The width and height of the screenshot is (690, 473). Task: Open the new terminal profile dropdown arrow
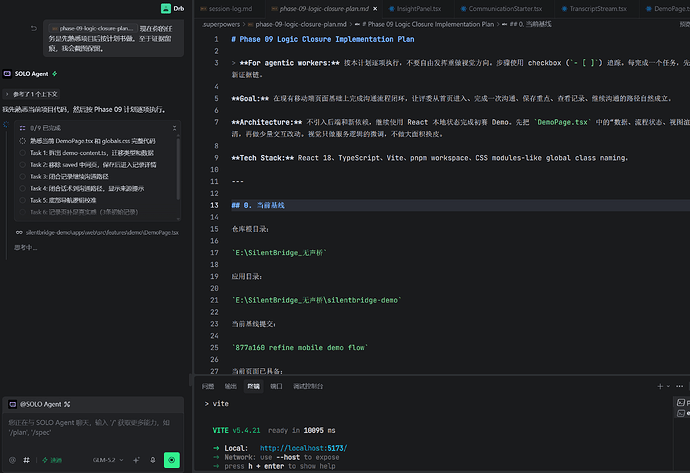668,386
